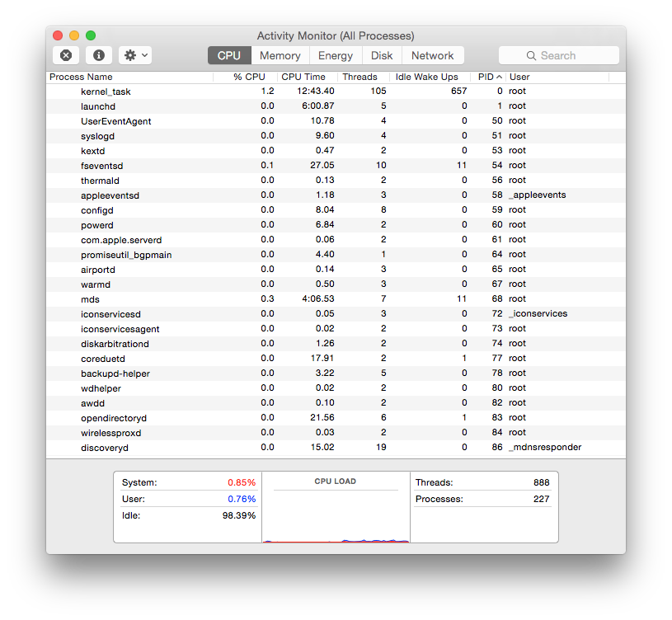Select the CPU tab
The image size is (672, 620).
228,55
